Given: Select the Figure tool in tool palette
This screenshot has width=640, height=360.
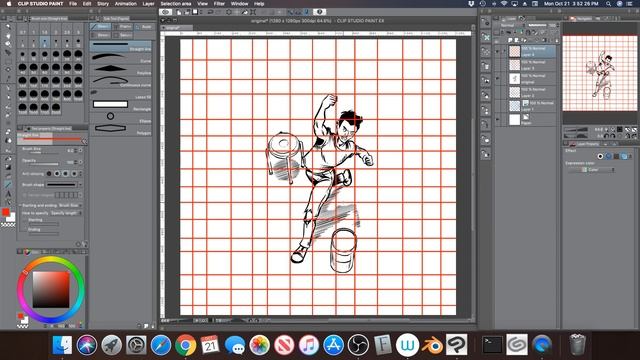Looking at the screenshot, I should [x=8, y=184].
